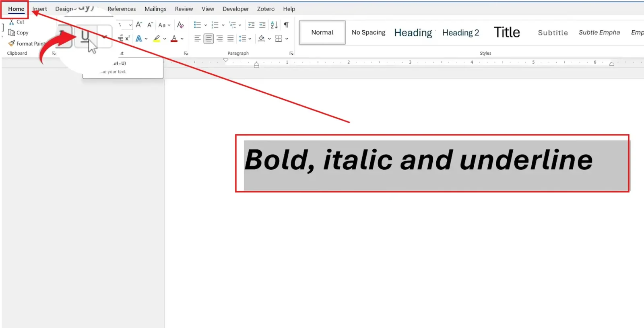Open shading color dropdown arrow
Screen dimensions: 644x328
269,39
